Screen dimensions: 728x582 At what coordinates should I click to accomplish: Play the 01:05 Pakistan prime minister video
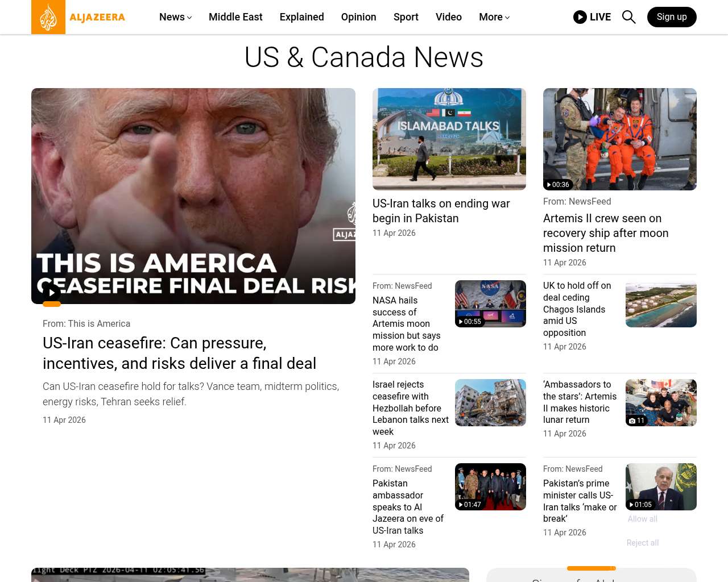(x=640, y=505)
